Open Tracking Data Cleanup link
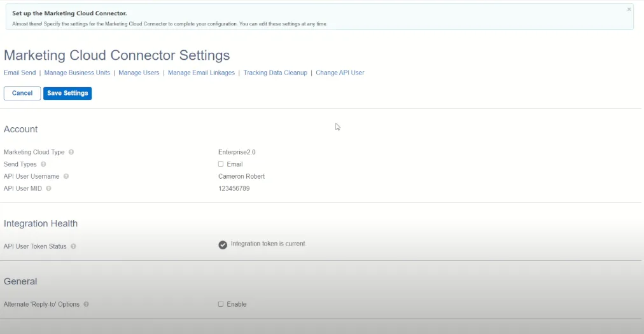Viewport: 644px width, 334px height. 275,73
